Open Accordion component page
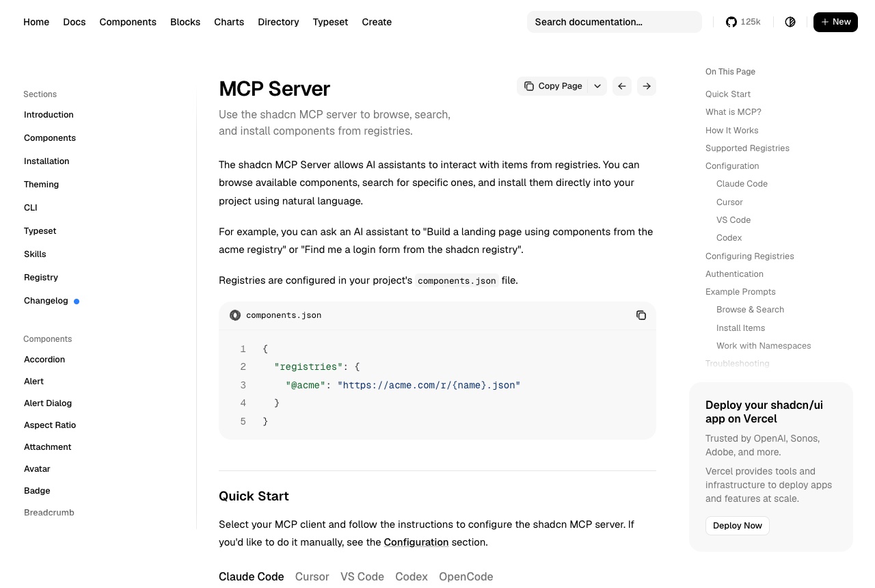 44,360
